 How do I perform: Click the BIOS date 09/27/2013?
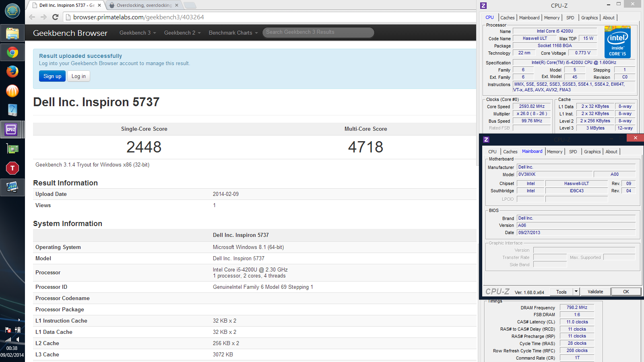[x=576, y=232]
